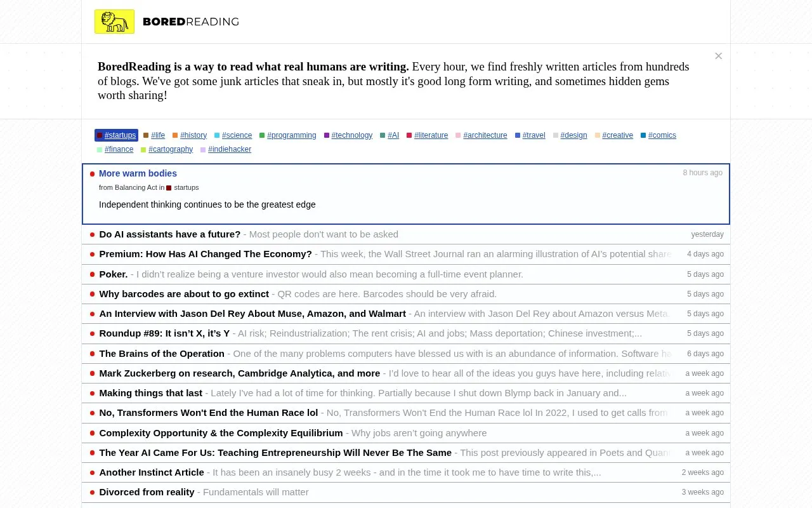Open 'Complexity Opportunity & the Complexity Equilibrium'

click(221, 433)
